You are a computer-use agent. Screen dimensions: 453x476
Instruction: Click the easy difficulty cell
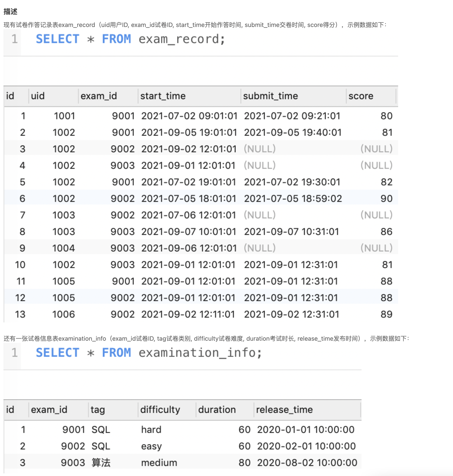point(151,446)
